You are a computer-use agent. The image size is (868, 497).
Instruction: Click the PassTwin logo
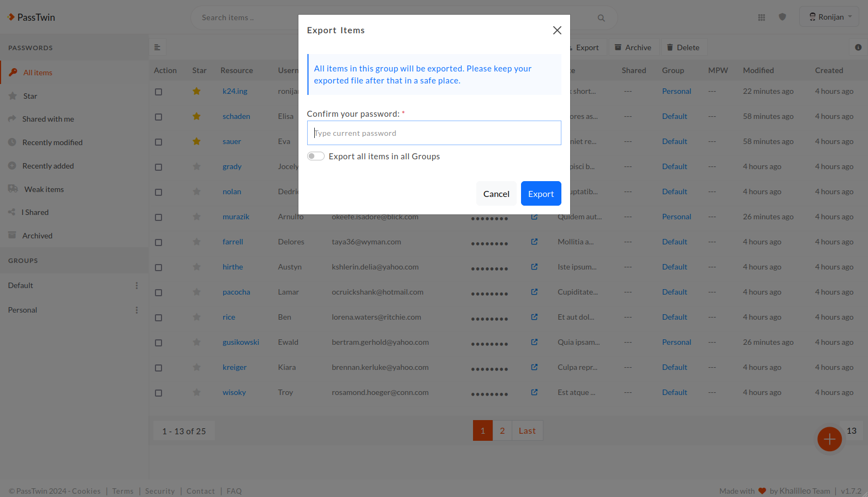(x=31, y=17)
